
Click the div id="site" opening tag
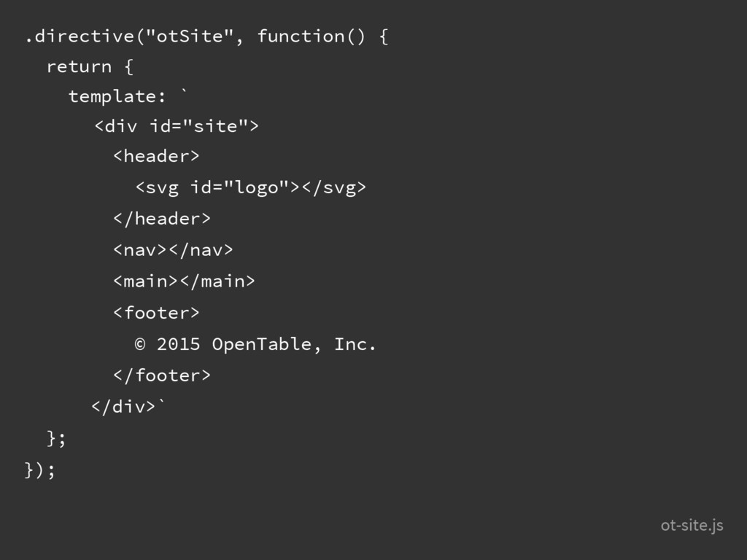pos(177,126)
